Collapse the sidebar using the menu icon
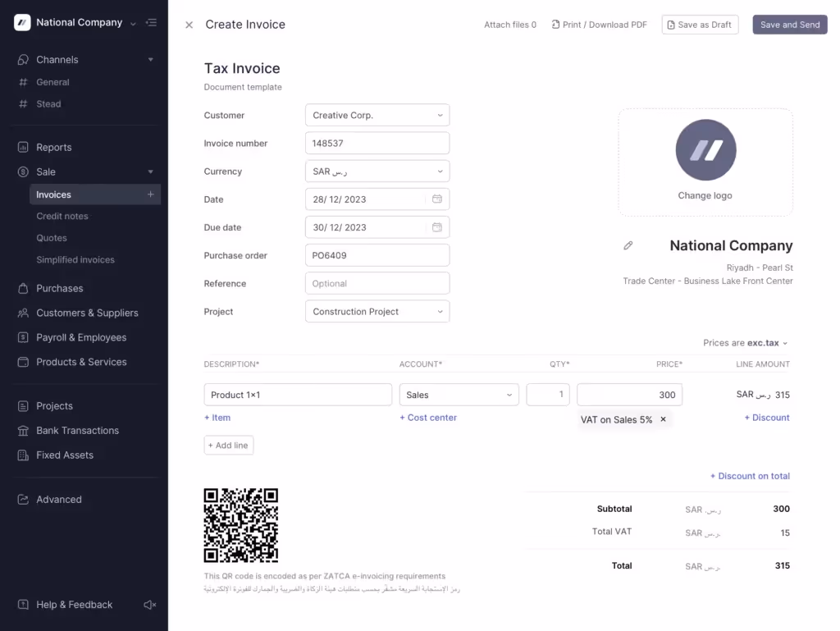 [152, 22]
